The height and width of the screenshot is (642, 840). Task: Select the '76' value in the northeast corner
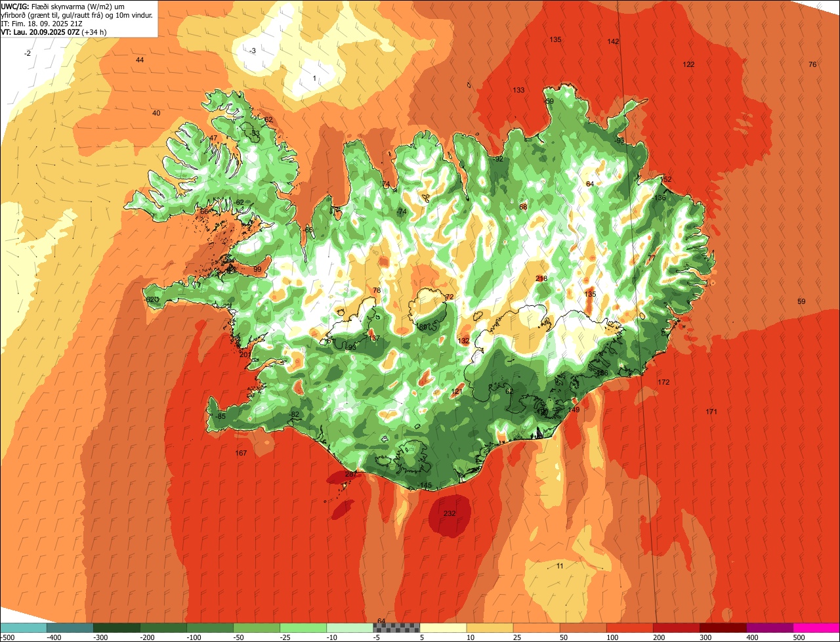click(812, 64)
